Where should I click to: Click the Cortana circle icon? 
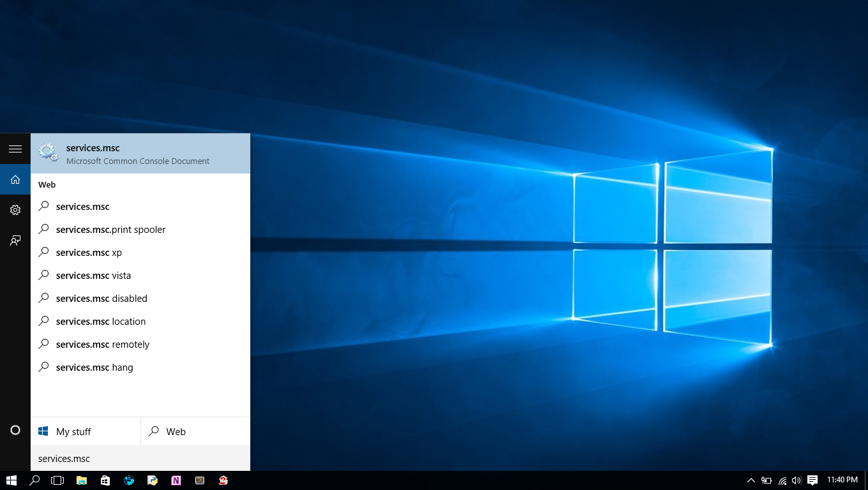[15, 431]
